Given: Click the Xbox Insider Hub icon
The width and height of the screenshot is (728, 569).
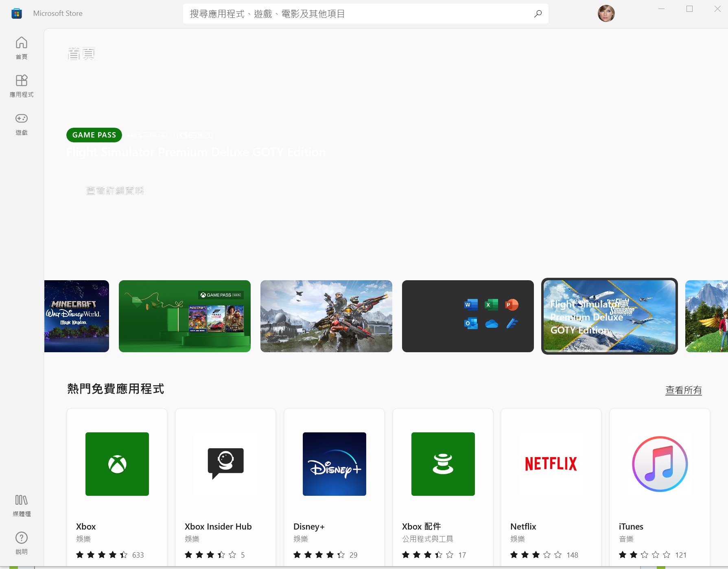Looking at the screenshot, I should click(226, 464).
